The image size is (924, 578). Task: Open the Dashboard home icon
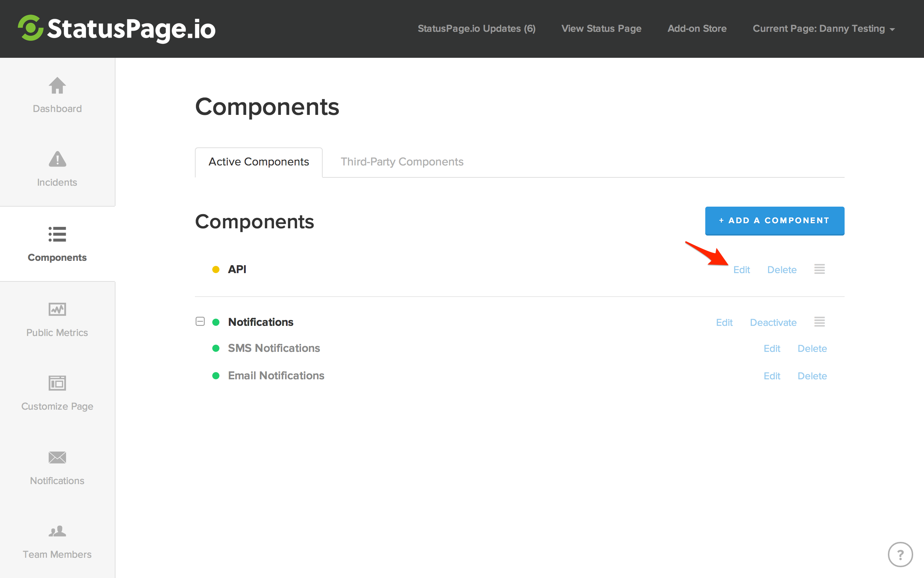click(x=57, y=85)
